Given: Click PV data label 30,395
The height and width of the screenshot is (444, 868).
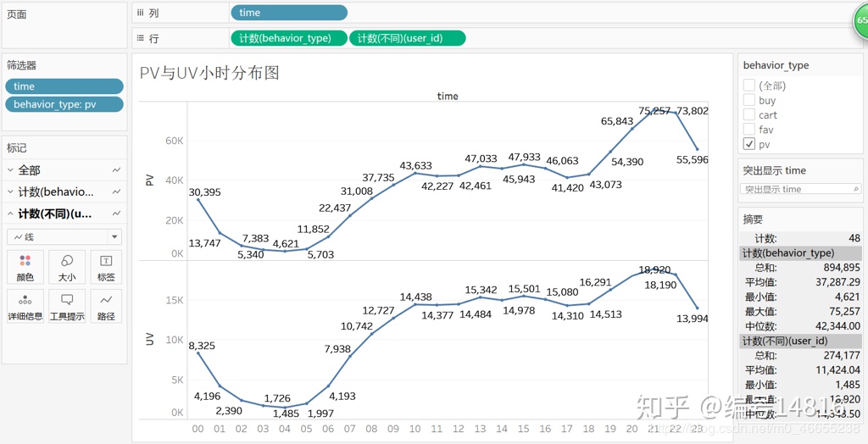Looking at the screenshot, I should [x=207, y=192].
